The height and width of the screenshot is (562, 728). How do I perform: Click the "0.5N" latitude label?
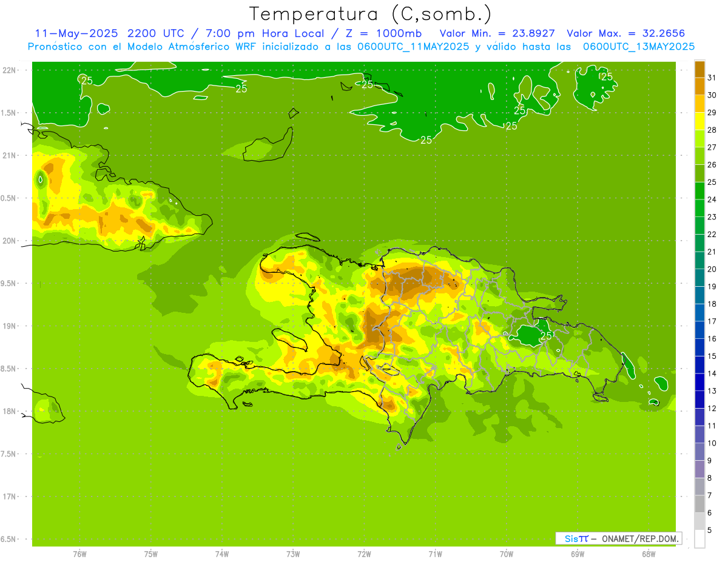pyautogui.click(x=8, y=198)
